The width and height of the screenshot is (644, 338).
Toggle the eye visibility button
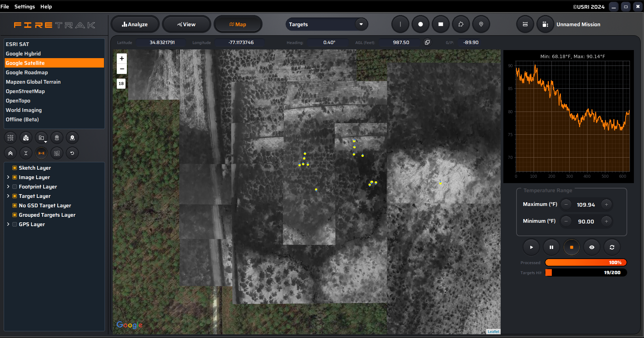click(x=592, y=247)
